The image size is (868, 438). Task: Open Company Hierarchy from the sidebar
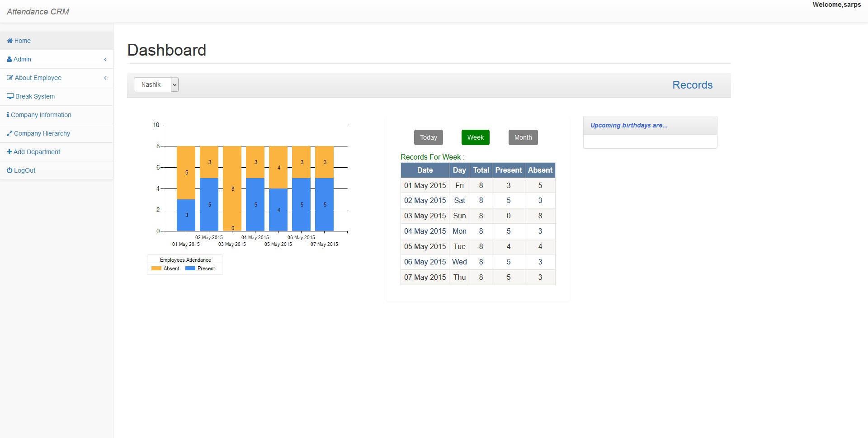click(x=42, y=133)
